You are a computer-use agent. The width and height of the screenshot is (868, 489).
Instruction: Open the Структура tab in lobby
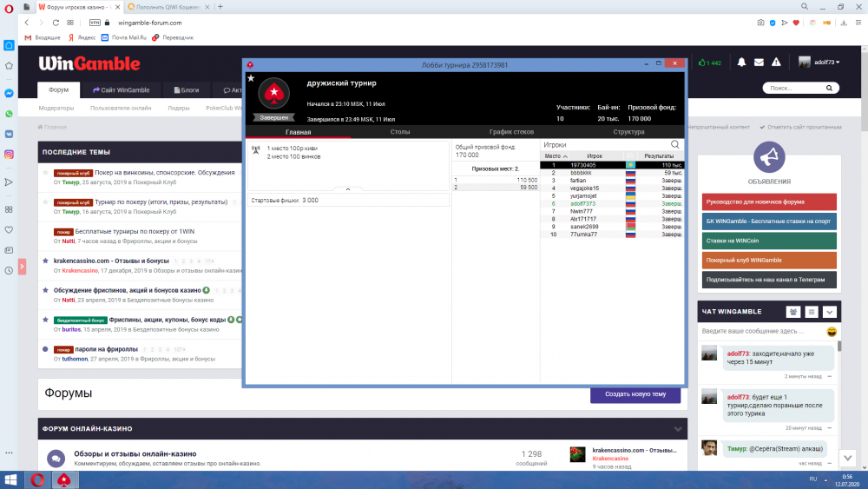point(628,132)
